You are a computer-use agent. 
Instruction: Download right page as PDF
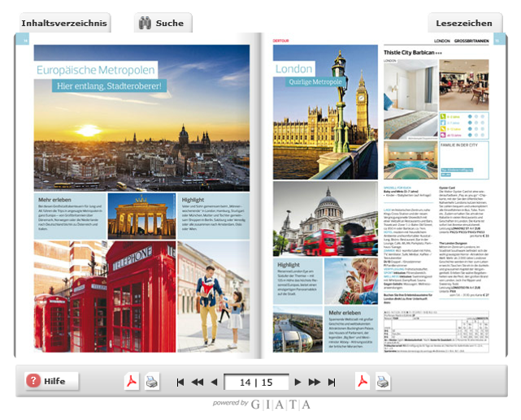coord(363,382)
